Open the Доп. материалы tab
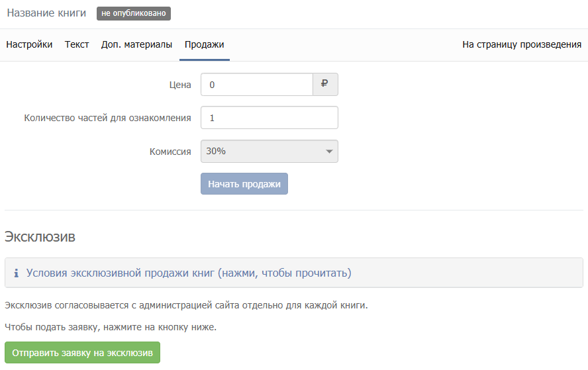 (136, 44)
